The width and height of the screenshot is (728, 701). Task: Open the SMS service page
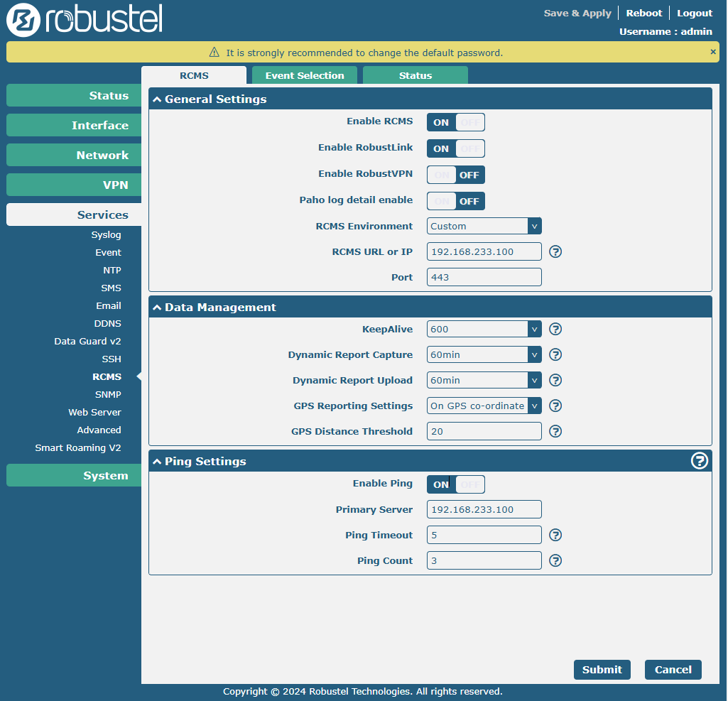point(111,288)
